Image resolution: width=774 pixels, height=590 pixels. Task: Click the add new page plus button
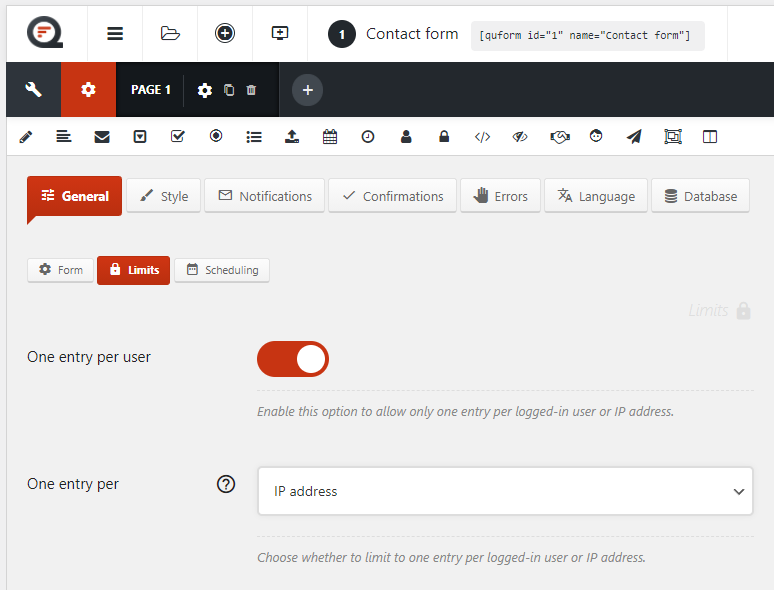point(307,90)
